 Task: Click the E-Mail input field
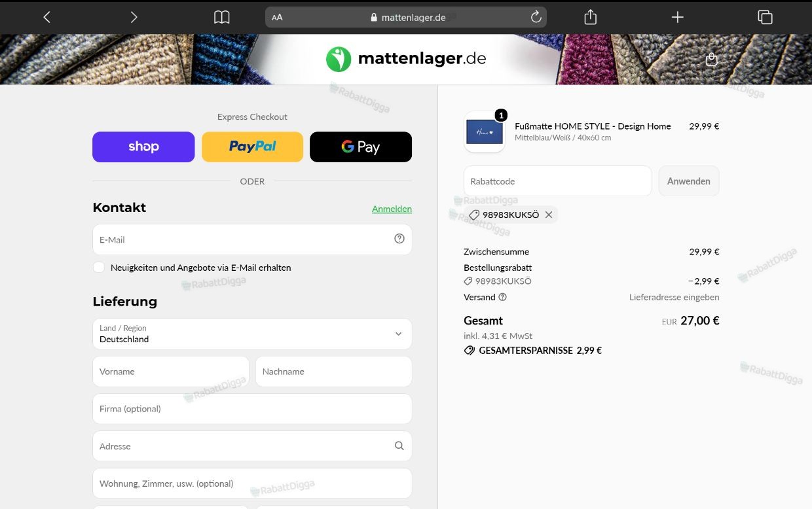(252, 239)
